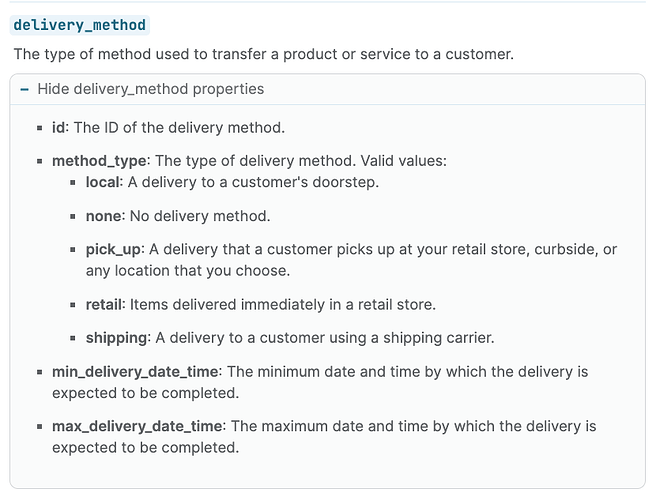Screen dimensions: 659x500
Task: Click the shipping value label
Action: [115, 337]
